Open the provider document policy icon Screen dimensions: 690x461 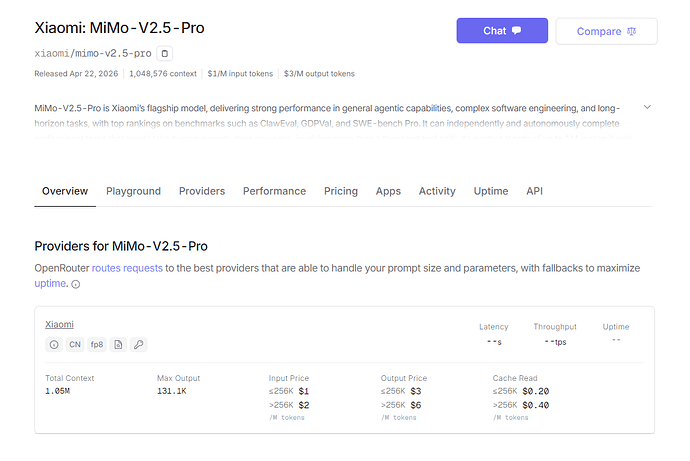pos(118,344)
